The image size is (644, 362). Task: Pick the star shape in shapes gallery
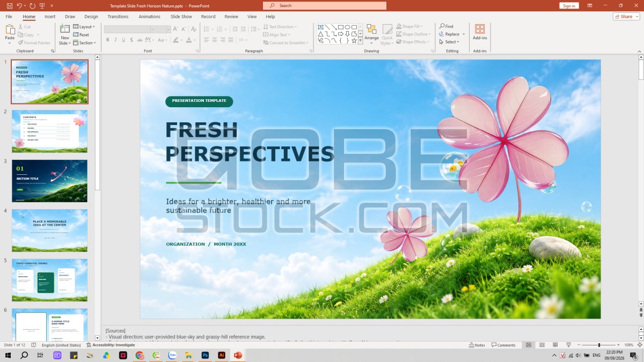pyautogui.click(x=354, y=41)
